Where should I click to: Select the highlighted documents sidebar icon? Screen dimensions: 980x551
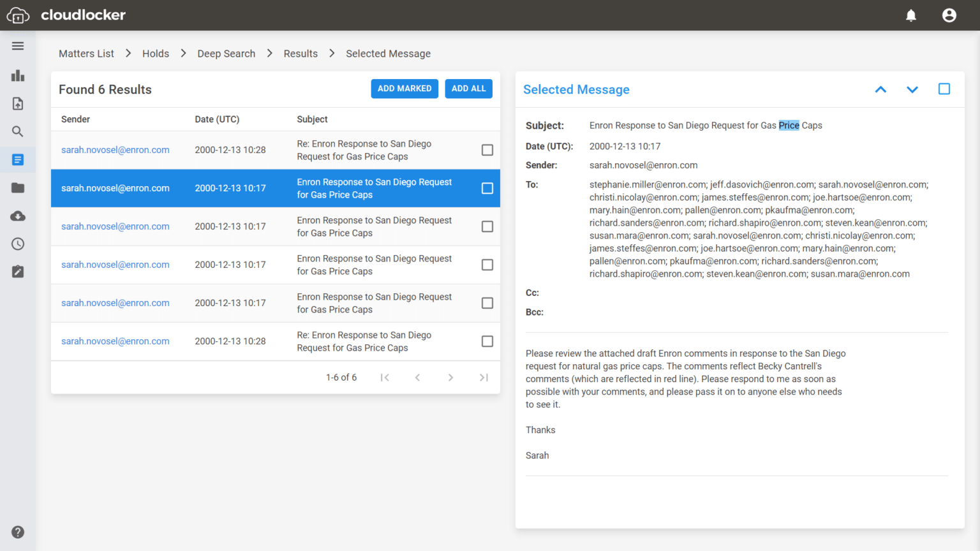(x=17, y=159)
